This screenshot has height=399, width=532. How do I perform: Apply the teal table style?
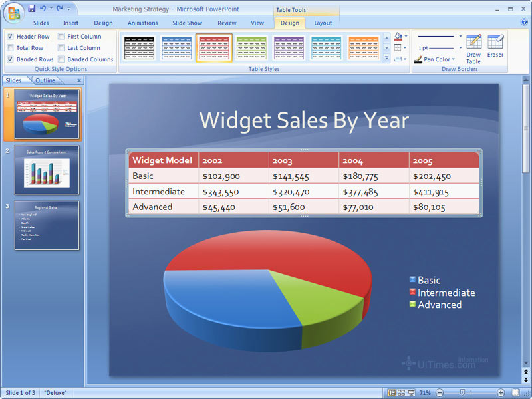[x=326, y=48]
